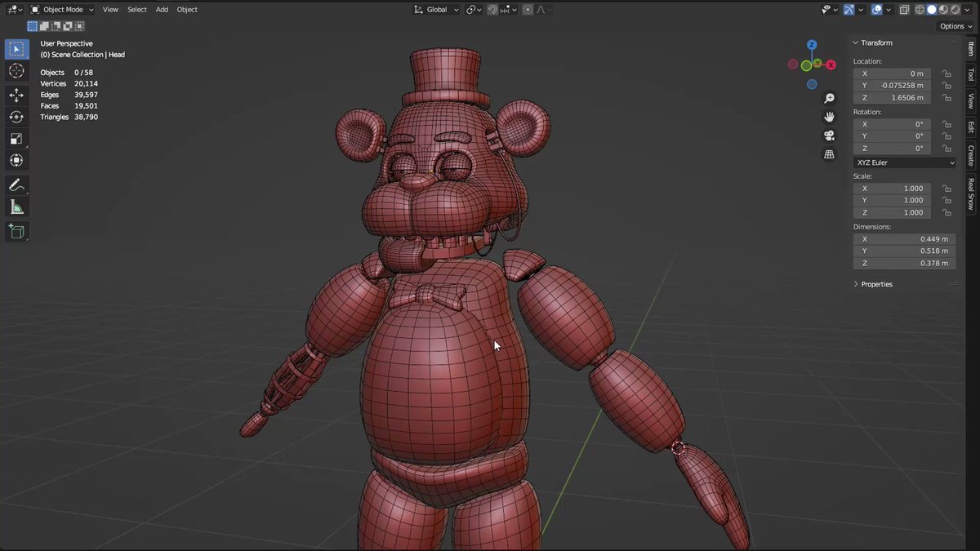Open the Select menu
The height and width of the screenshot is (551, 980).
[x=137, y=9]
